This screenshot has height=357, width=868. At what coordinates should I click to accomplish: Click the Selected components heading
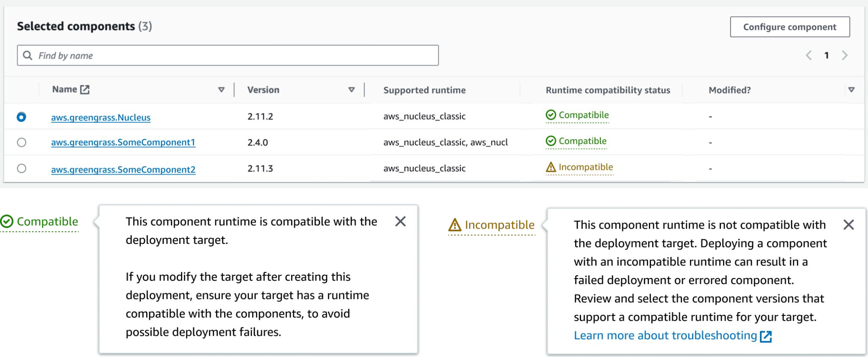(x=84, y=26)
